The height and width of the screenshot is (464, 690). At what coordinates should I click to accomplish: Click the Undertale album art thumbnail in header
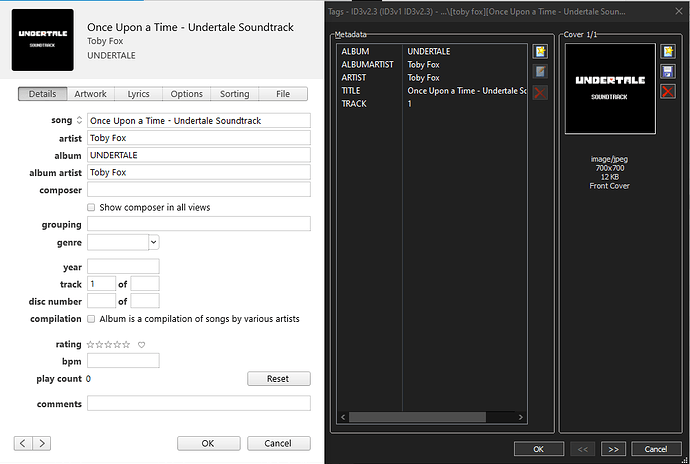(x=43, y=40)
